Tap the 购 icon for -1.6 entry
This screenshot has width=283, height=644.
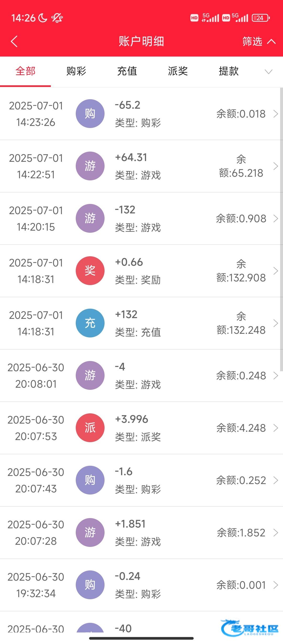coord(90,480)
